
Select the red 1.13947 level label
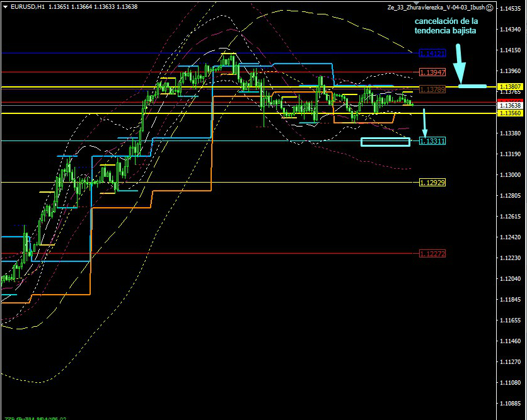pyautogui.click(x=432, y=72)
